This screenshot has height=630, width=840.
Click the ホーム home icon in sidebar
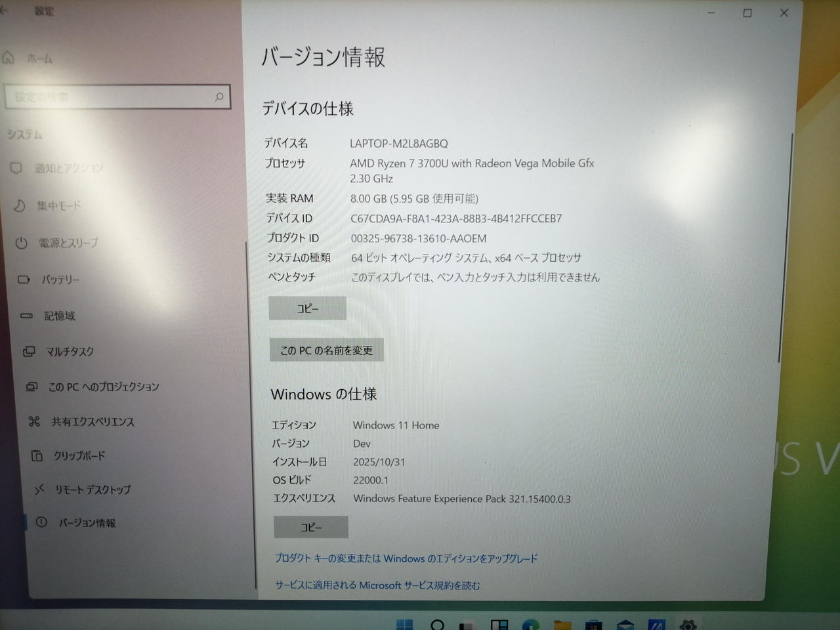click(x=9, y=58)
